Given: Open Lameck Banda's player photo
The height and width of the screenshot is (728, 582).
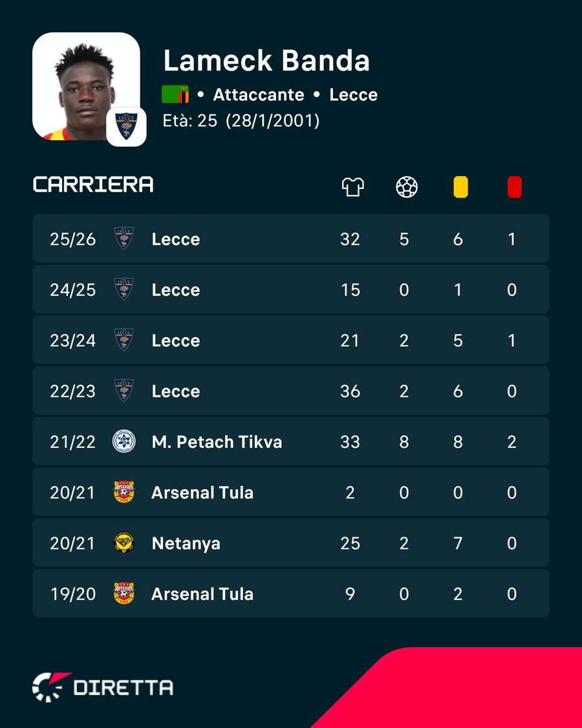Looking at the screenshot, I should click(x=86, y=86).
